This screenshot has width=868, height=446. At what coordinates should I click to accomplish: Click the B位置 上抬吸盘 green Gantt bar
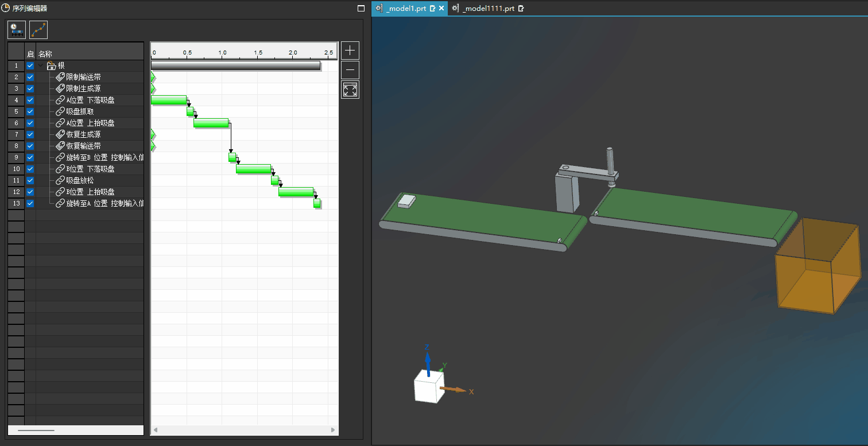[x=296, y=192]
